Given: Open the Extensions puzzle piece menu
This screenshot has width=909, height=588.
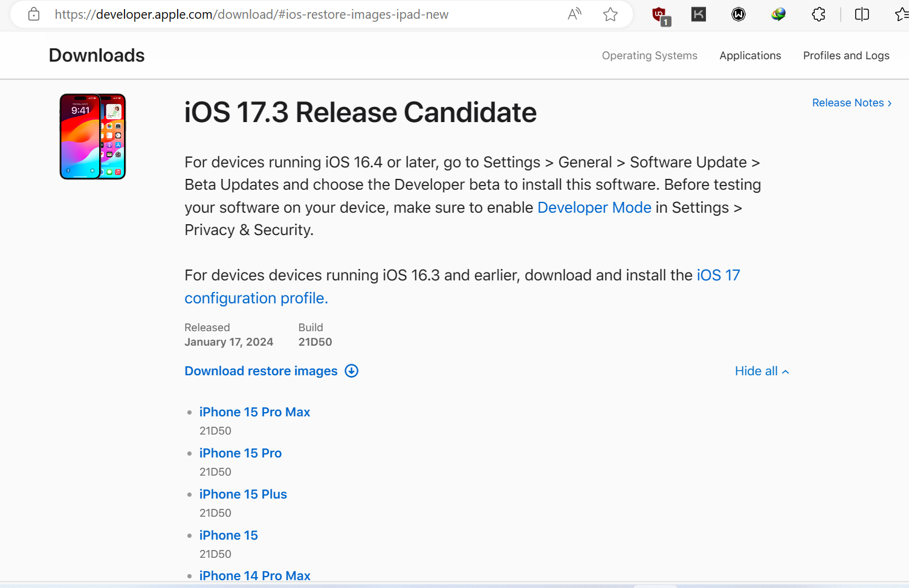Looking at the screenshot, I should [818, 15].
